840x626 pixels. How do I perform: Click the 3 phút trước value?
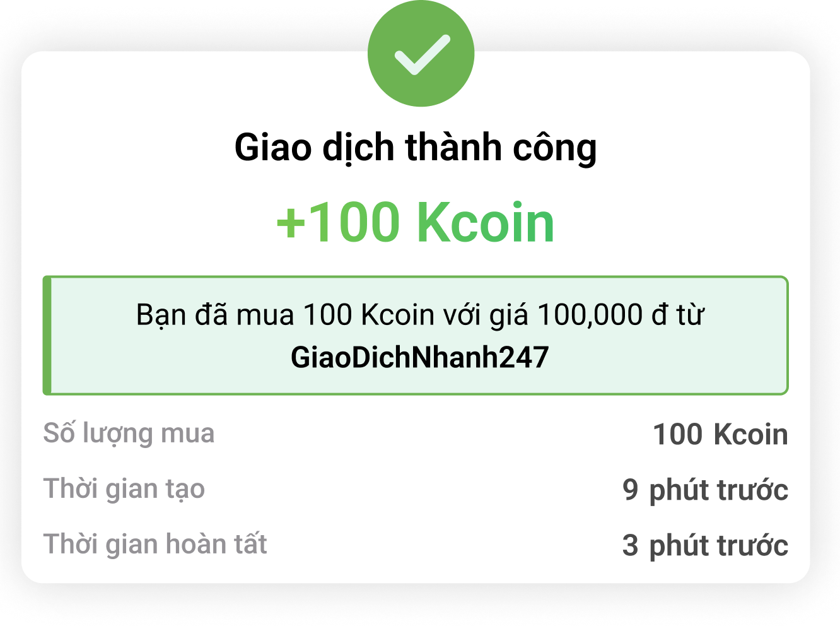pos(705,545)
